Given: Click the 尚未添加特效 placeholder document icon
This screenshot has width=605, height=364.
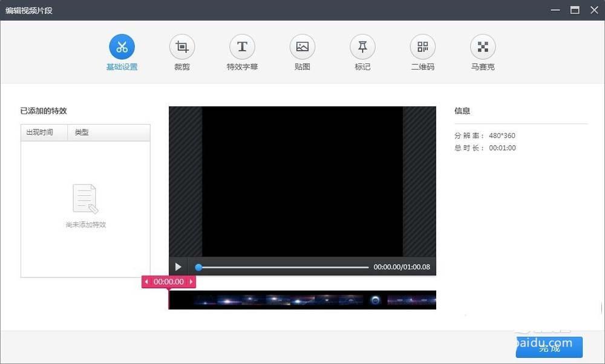Looking at the screenshot, I should pos(85,198).
